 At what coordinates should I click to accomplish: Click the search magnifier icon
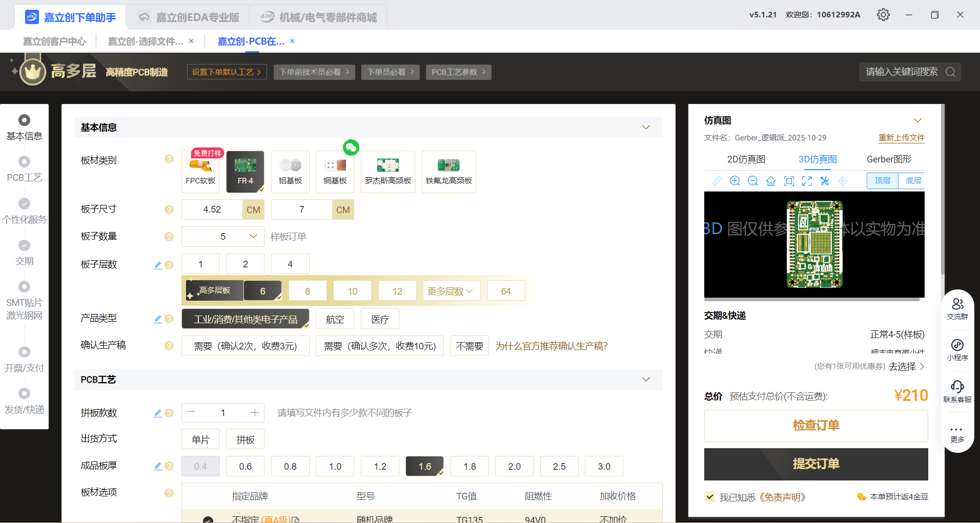950,72
